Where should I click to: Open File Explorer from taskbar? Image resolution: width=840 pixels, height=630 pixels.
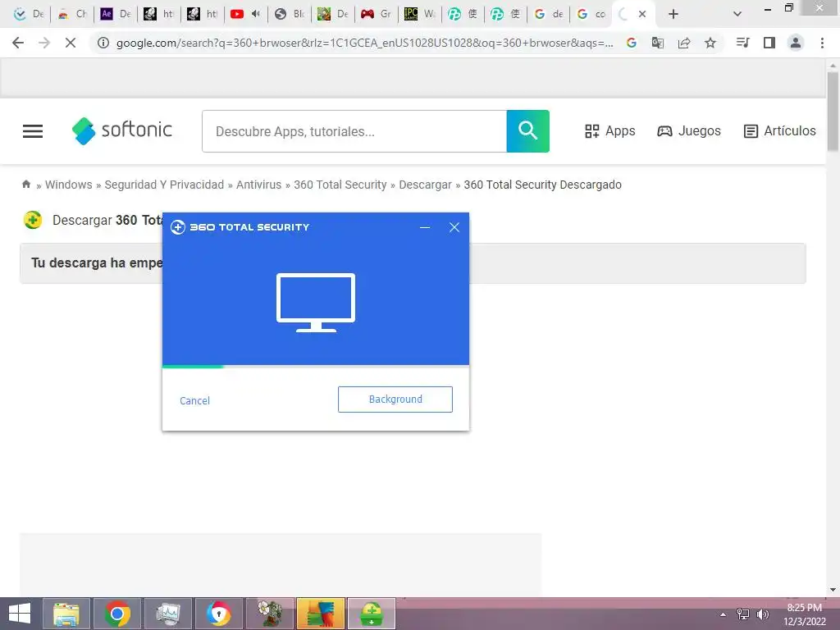66,614
